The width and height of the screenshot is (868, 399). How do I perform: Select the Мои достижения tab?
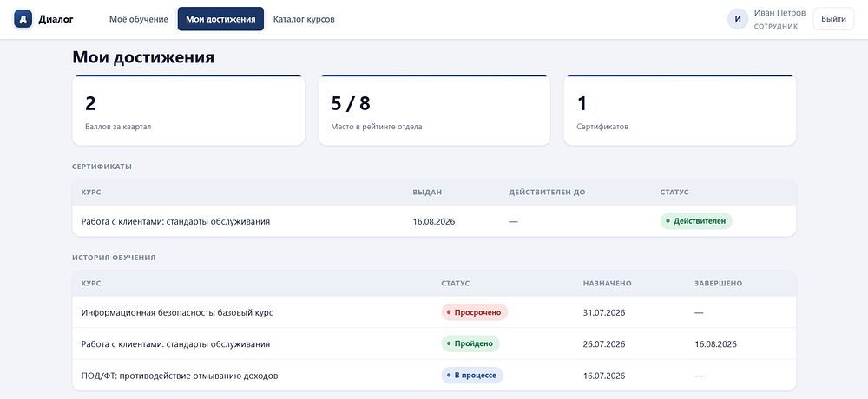pyautogui.click(x=220, y=19)
